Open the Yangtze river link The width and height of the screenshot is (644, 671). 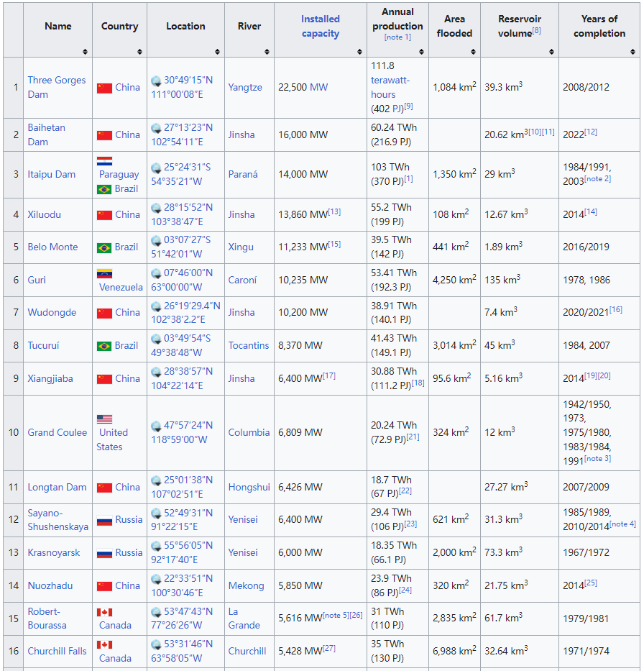point(244,87)
